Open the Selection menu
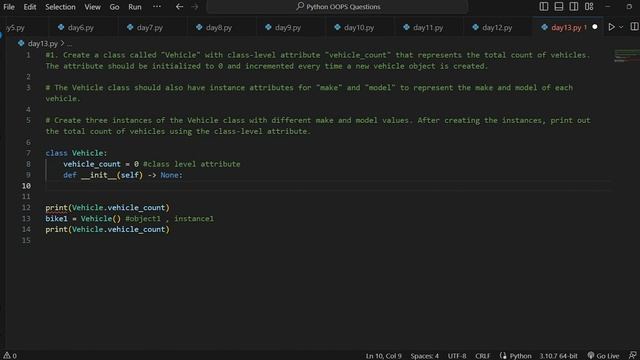 point(60,7)
